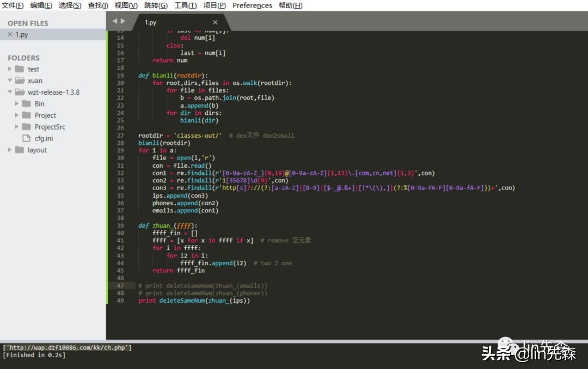Click 'print deleteSameNum(zhuan_(ips))' line
This screenshot has width=588, height=373.
[194, 301]
